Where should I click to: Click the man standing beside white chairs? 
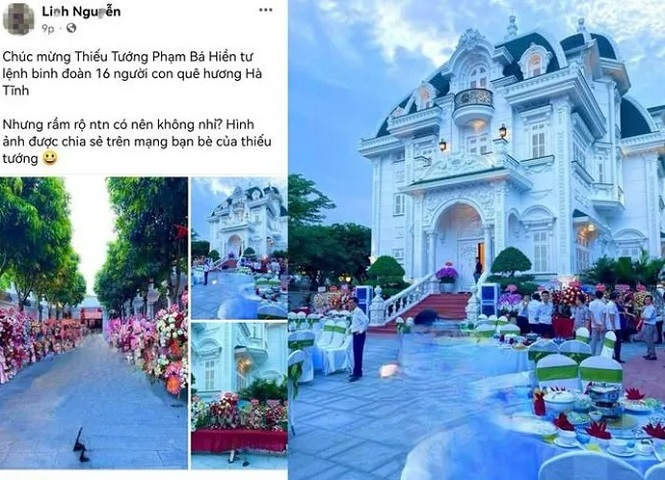358,339
